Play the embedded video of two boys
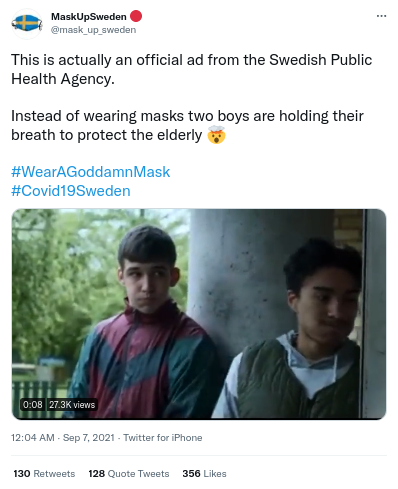The image size is (398, 489). (199, 314)
